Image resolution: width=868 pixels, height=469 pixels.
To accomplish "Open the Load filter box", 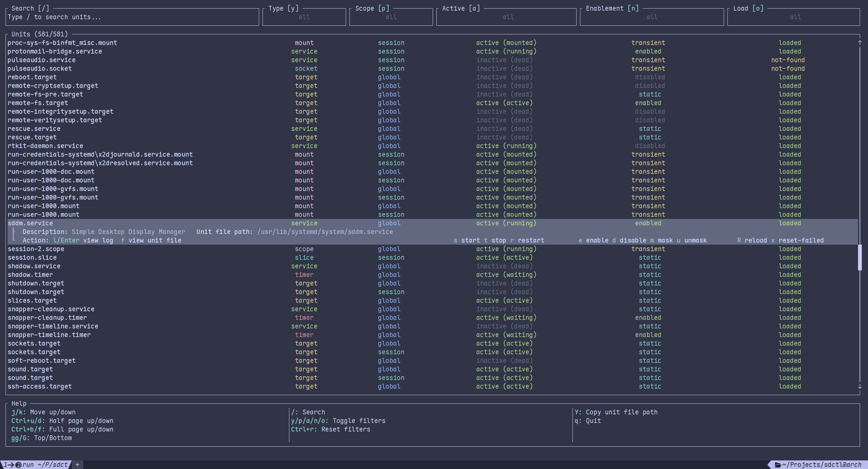I will [x=794, y=17].
